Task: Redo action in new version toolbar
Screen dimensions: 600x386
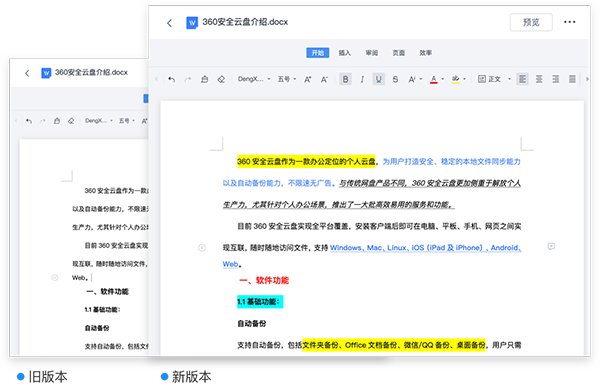Action: (188, 79)
